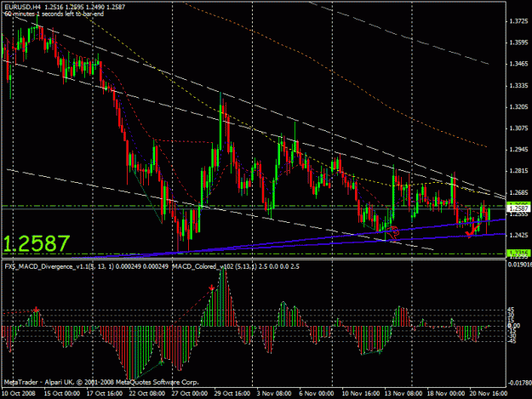Click the 15 Oct 00:00 time axis label

coord(62,393)
